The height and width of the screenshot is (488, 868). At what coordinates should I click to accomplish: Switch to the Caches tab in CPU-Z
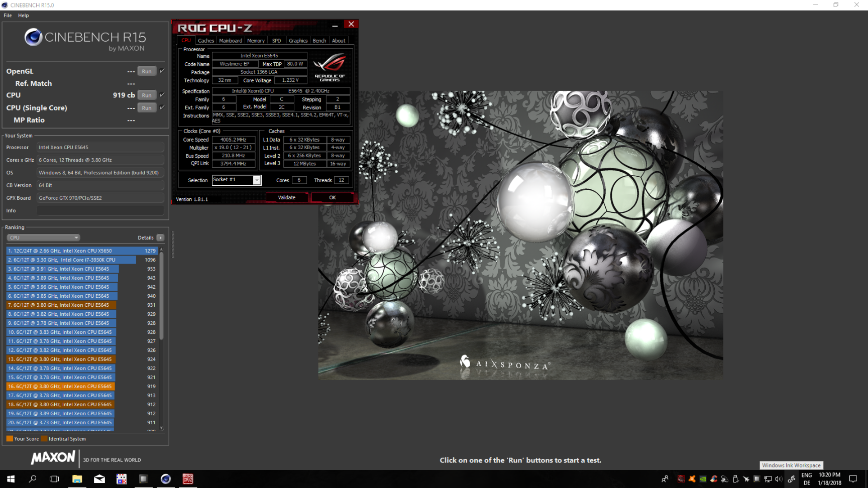[206, 41]
